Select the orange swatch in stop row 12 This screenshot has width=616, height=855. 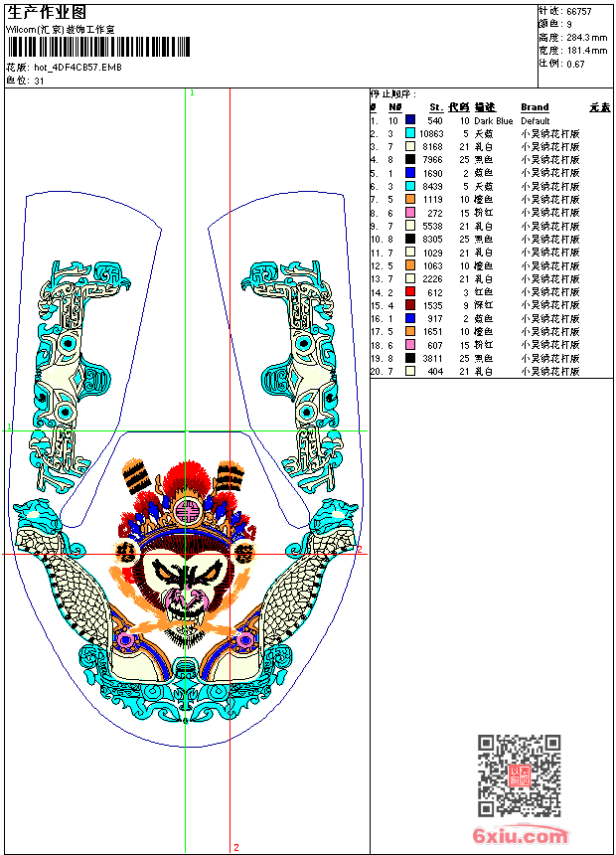pyautogui.click(x=410, y=265)
